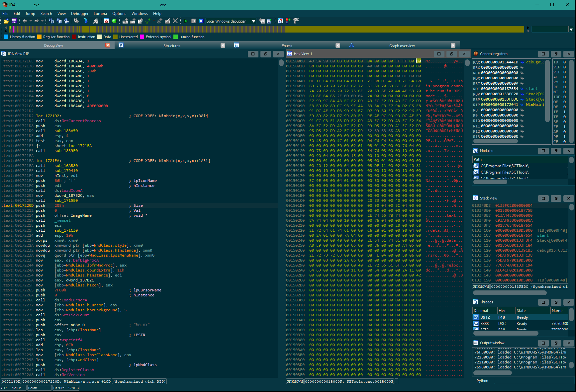The height and width of the screenshot is (392, 576).
Task: Select thread 3912 in Threads list
Action: pos(485,317)
